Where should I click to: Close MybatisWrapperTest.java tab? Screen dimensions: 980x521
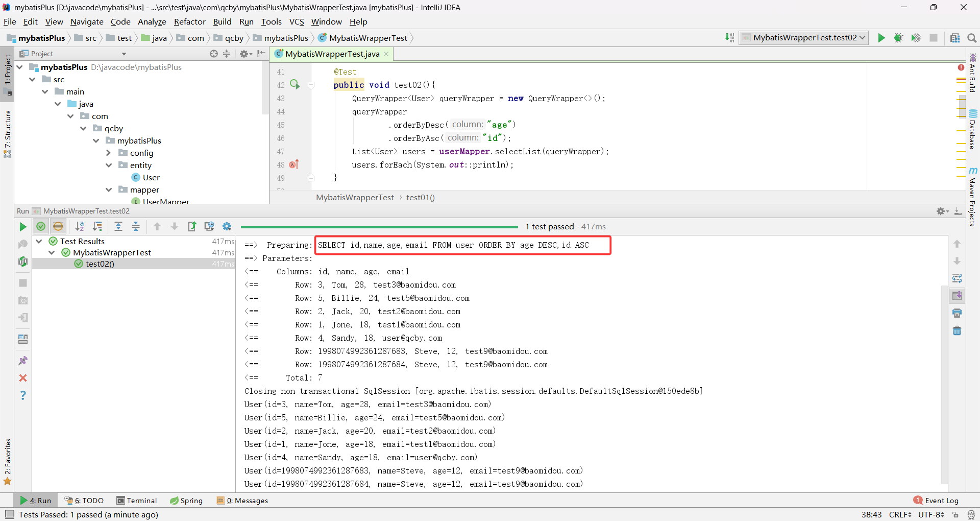pyautogui.click(x=386, y=54)
